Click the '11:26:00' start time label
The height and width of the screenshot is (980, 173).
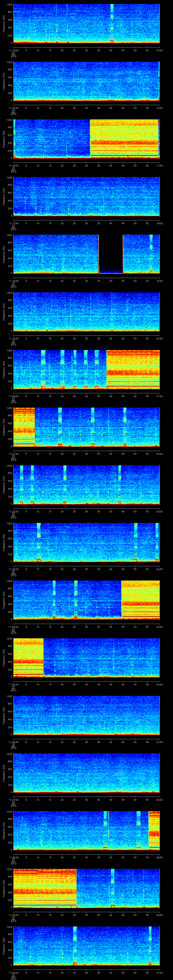click(x=13, y=742)
